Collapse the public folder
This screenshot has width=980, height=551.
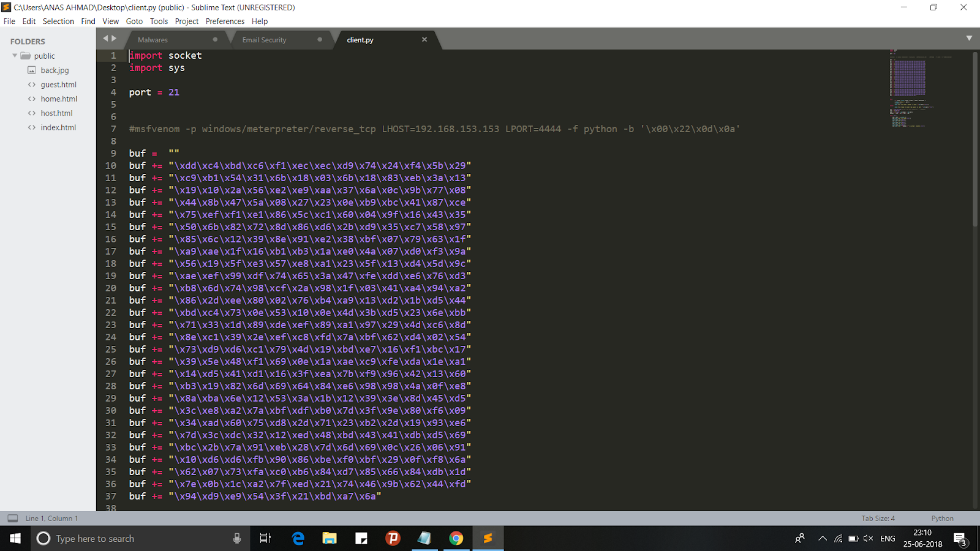tap(15, 56)
